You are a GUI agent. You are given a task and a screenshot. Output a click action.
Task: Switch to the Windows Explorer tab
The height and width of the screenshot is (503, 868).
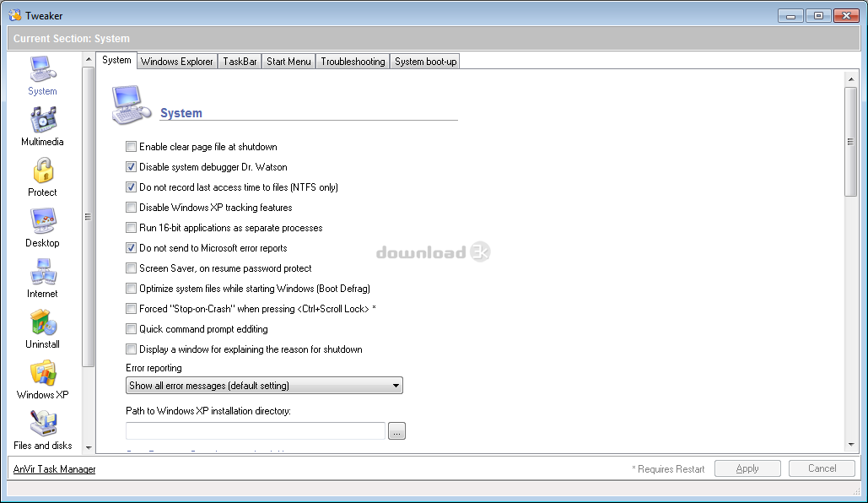[176, 62]
